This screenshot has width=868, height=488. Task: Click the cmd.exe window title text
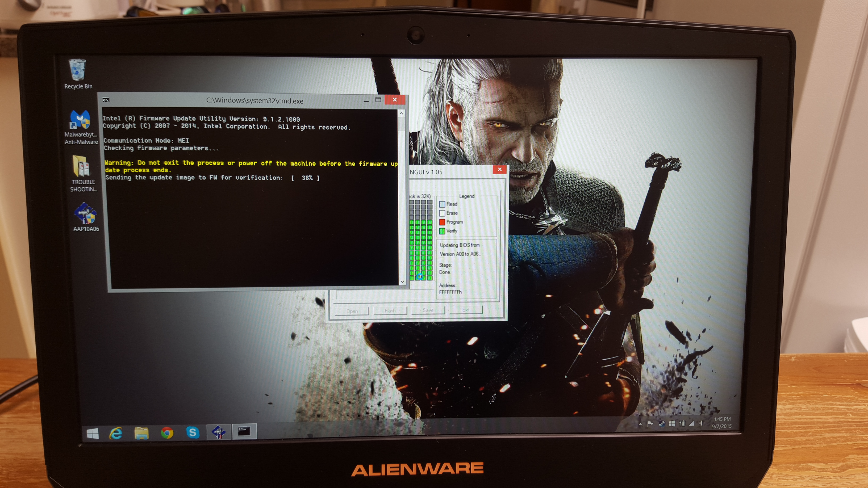point(255,101)
